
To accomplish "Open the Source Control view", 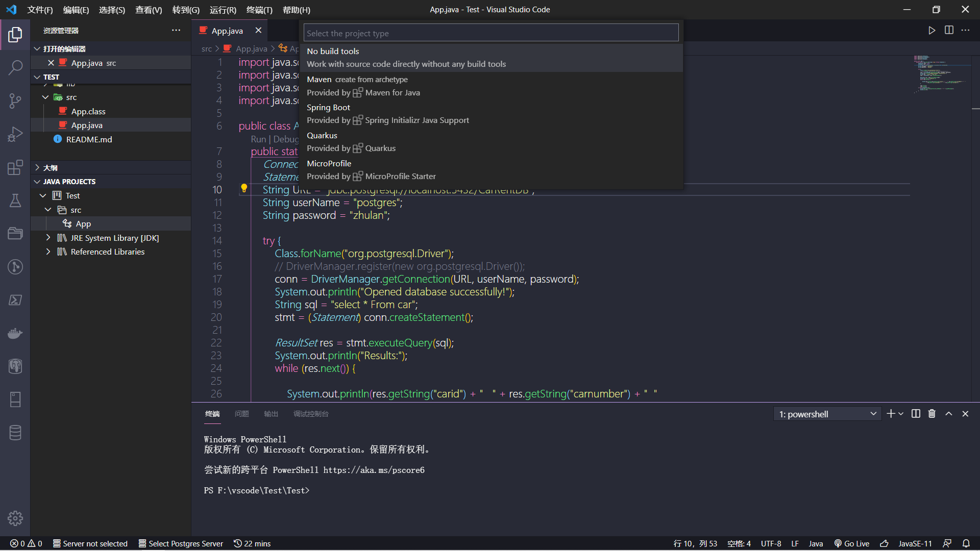I will point(15,101).
